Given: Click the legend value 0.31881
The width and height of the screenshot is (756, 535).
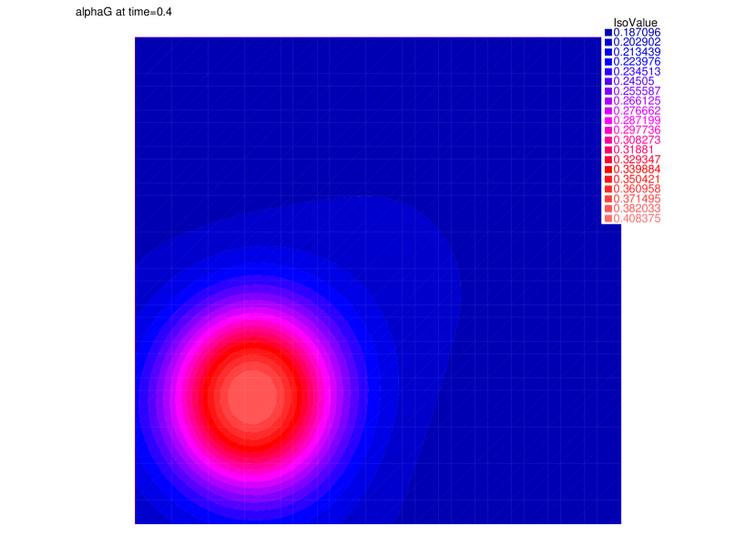Looking at the screenshot, I should tap(634, 149).
